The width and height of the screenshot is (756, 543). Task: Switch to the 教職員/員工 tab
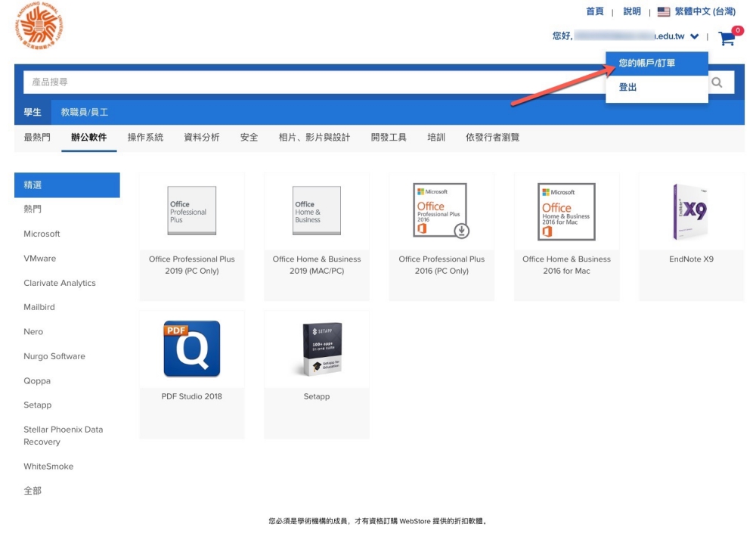(x=85, y=113)
